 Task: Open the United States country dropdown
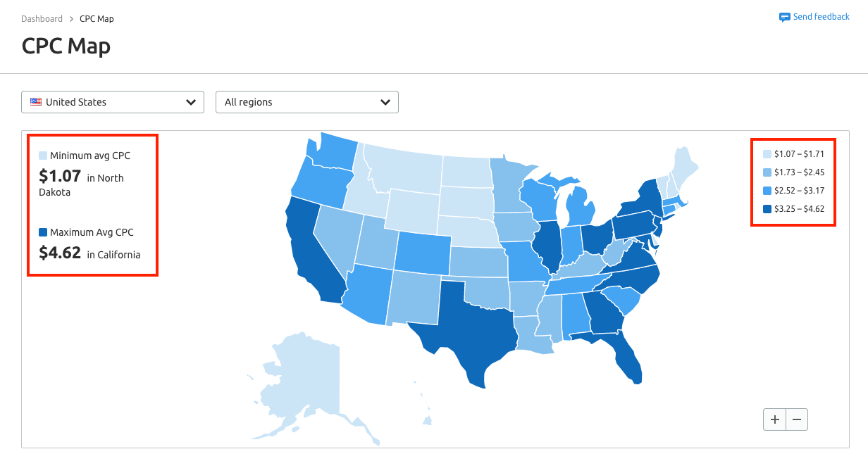[113, 102]
